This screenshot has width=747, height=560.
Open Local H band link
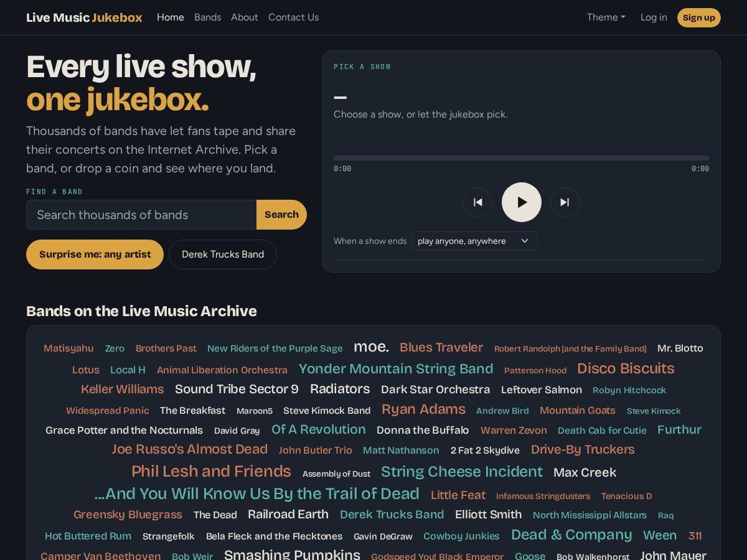tap(128, 370)
